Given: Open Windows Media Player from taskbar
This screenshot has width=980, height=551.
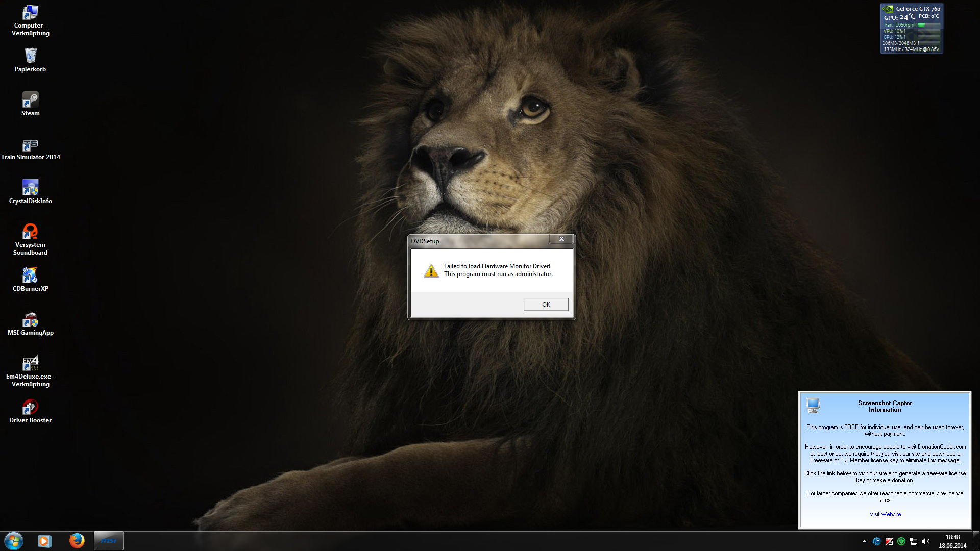Looking at the screenshot, I should (x=45, y=541).
